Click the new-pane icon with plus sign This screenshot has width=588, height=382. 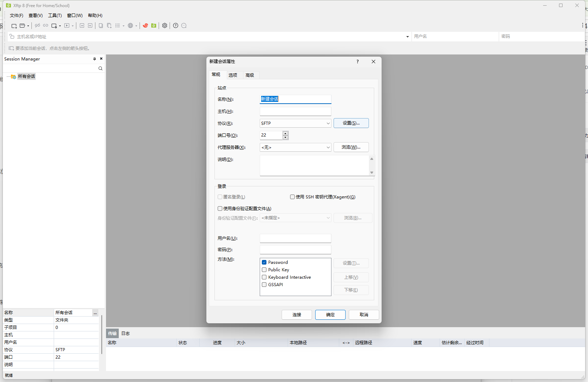pos(109,25)
